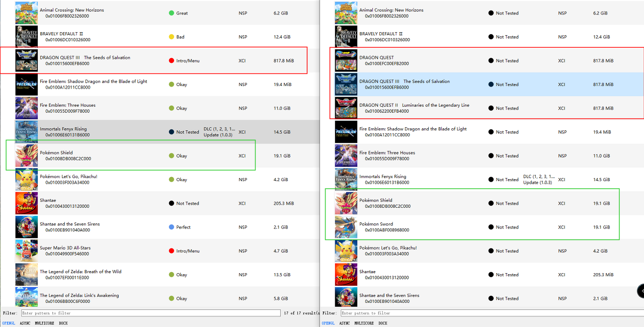The image size is (644, 327).
Task: Click '19.4 MiB' size for Fire Emblem, right window
Action: coord(602,132)
